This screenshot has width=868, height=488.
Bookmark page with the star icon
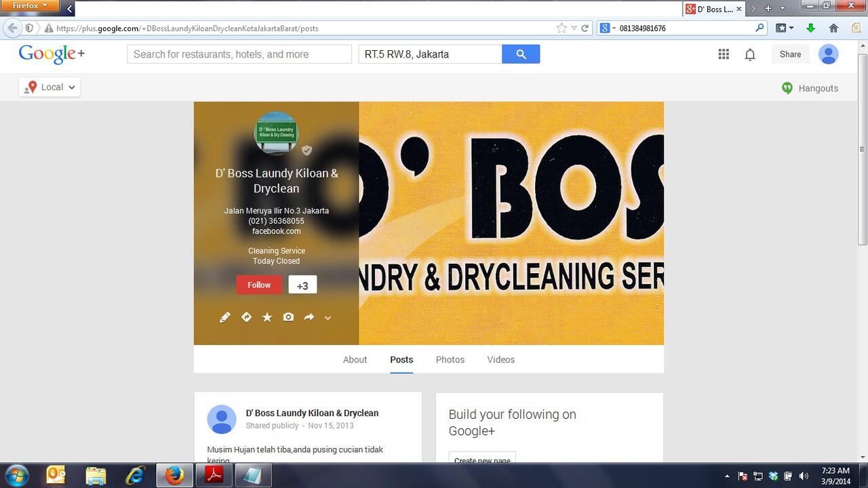tap(561, 28)
